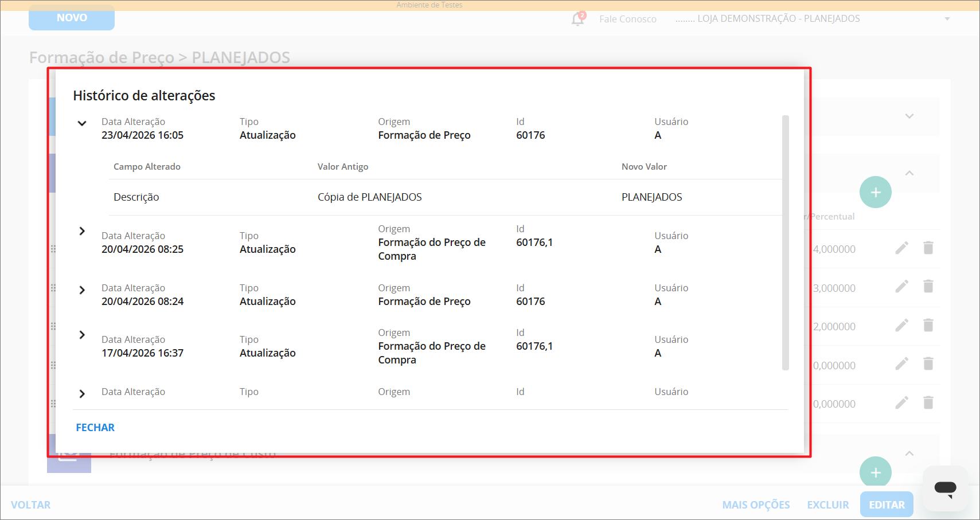This screenshot has height=520, width=980.
Task: Click the upper green plus add button
Action: click(x=875, y=192)
